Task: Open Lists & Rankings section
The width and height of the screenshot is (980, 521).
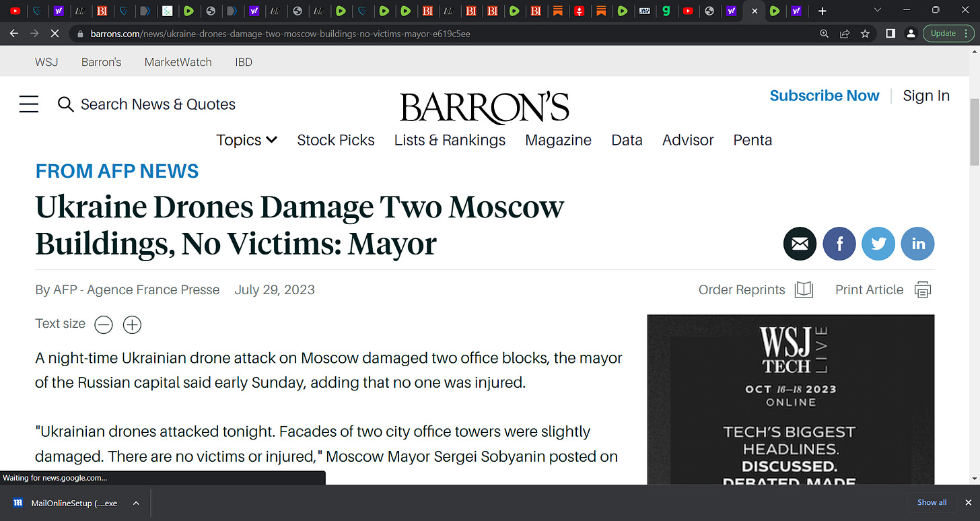Action: 450,140
